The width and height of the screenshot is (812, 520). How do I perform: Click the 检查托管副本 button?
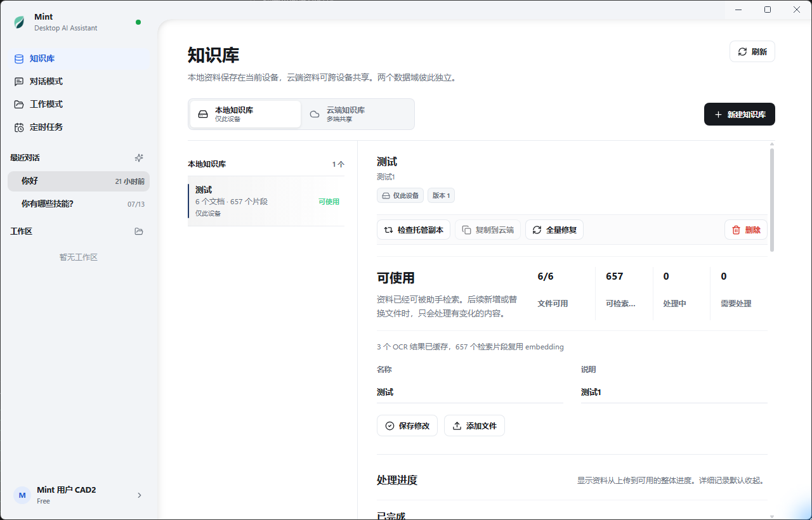414,230
